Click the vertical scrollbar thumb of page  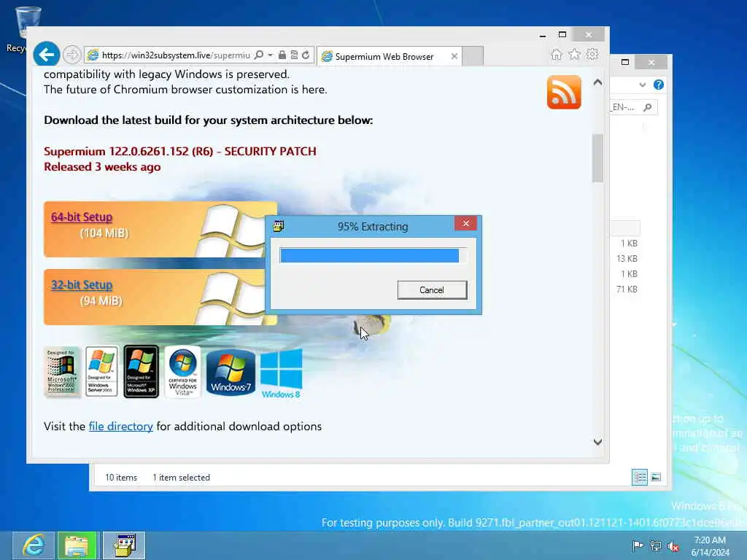point(598,158)
